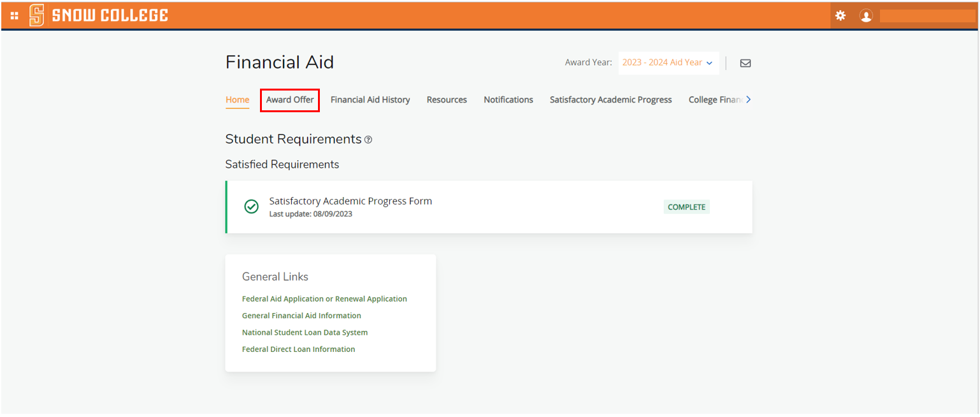Open the settings gear icon
Screen dimensions: 980x417
coord(840,16)
